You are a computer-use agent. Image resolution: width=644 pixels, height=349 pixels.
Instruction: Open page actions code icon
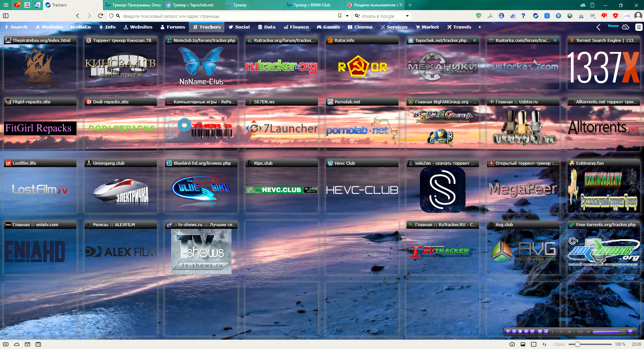[544, 344]
